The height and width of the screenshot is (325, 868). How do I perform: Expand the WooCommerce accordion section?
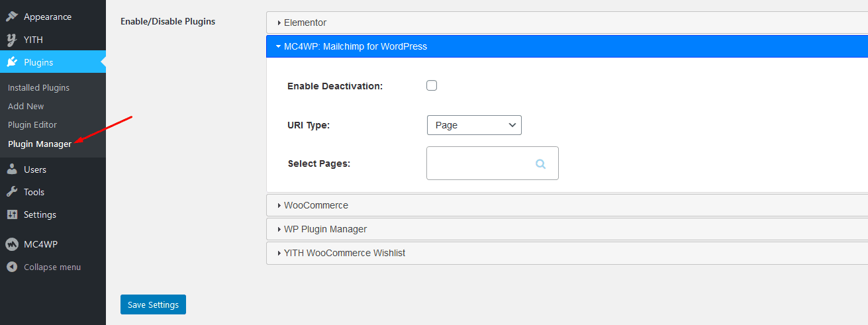coord(567,205)
